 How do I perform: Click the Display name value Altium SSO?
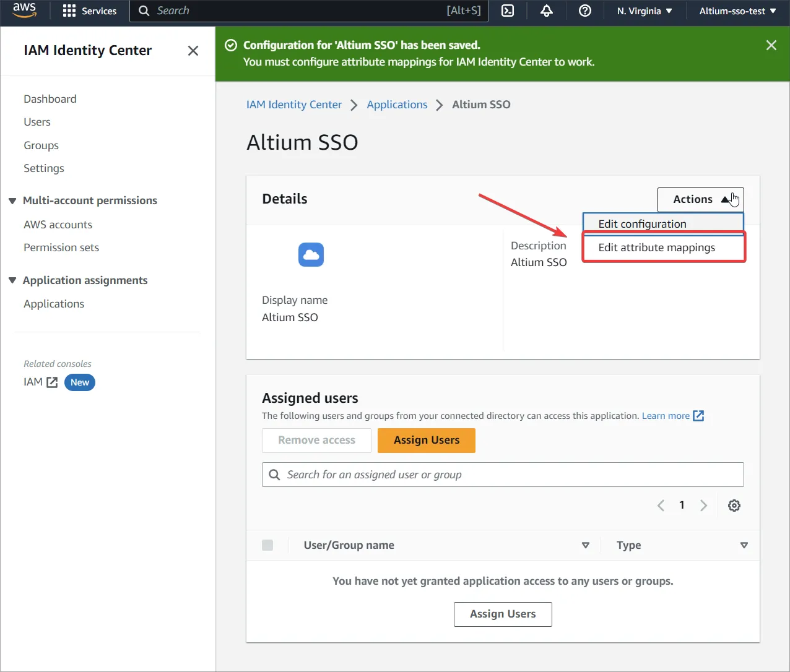290,317
